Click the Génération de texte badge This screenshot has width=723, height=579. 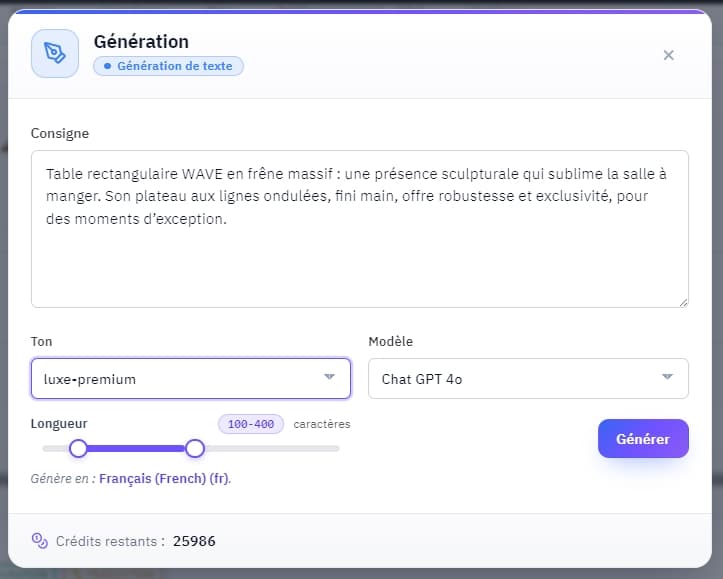click(x=168, y=66)
